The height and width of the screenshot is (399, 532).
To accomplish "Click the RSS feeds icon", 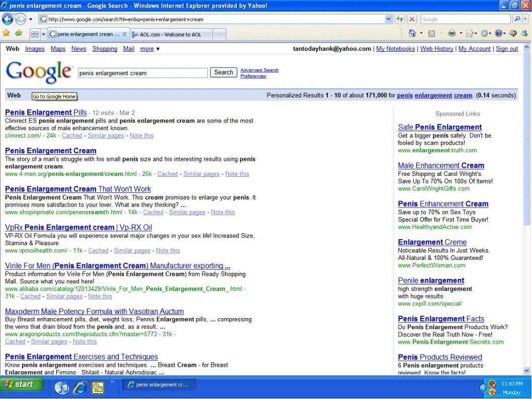I will pos(431,33).
